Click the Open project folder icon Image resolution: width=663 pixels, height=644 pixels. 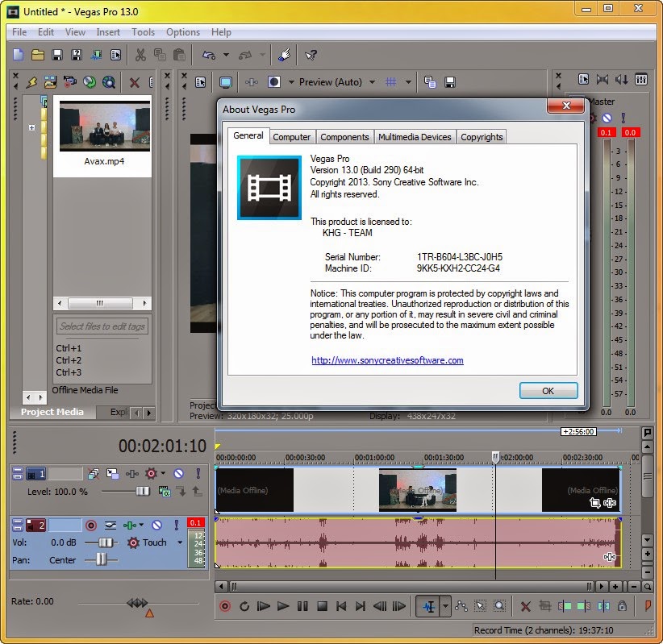point(38,55)
